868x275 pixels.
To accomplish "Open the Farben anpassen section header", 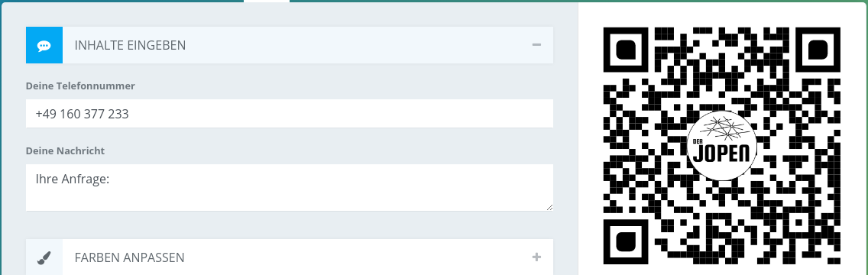I will coord(290,257).
